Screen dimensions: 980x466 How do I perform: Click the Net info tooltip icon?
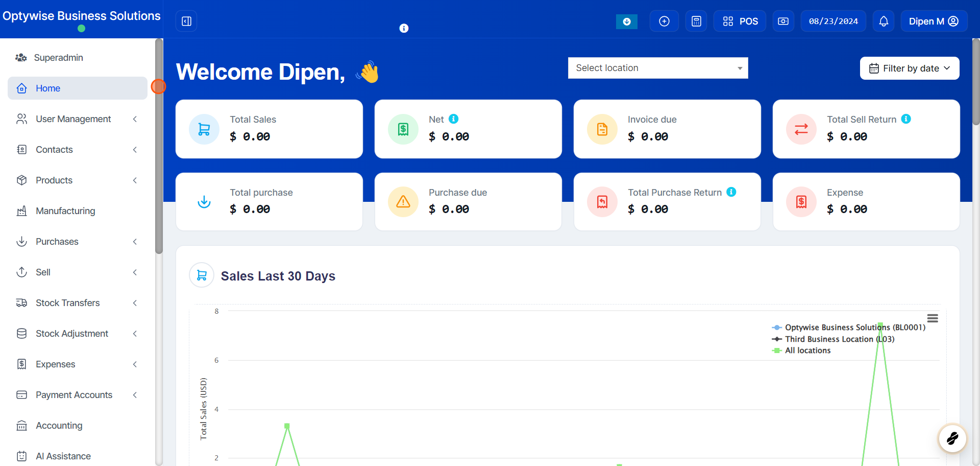pyautogui.click(x=453, y=119)
